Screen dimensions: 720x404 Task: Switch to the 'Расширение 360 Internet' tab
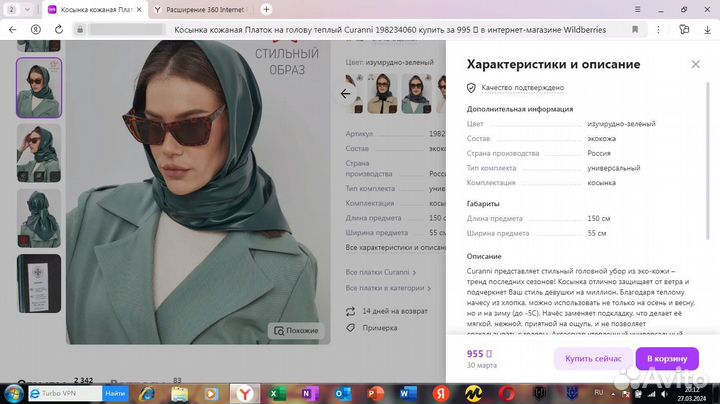point(201,10)
